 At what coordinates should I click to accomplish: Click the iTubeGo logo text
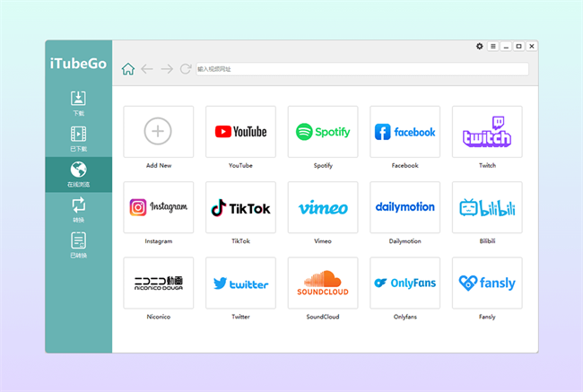point(78,64)
